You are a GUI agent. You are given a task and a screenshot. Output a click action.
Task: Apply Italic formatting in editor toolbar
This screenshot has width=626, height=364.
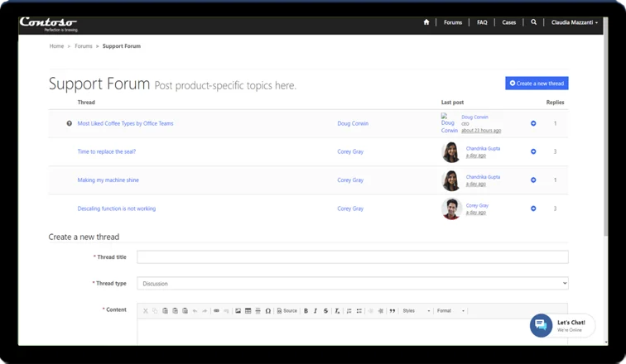(315, 311)
